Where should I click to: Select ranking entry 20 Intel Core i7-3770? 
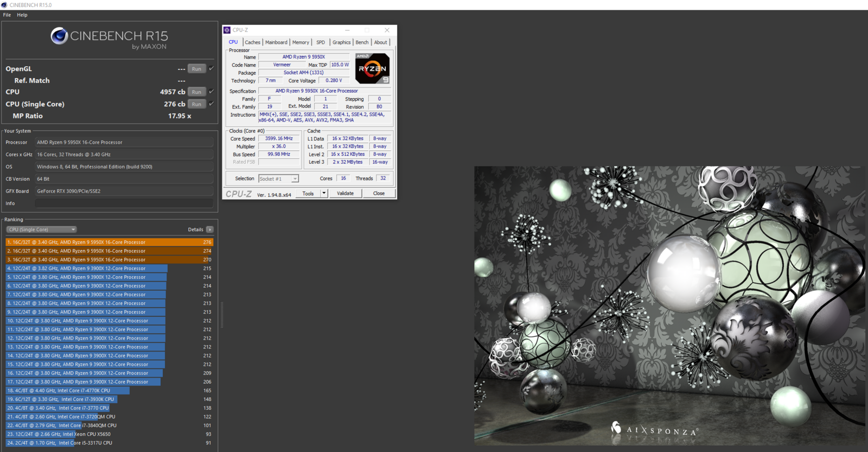pyautogui.click(x=110, y=408)
